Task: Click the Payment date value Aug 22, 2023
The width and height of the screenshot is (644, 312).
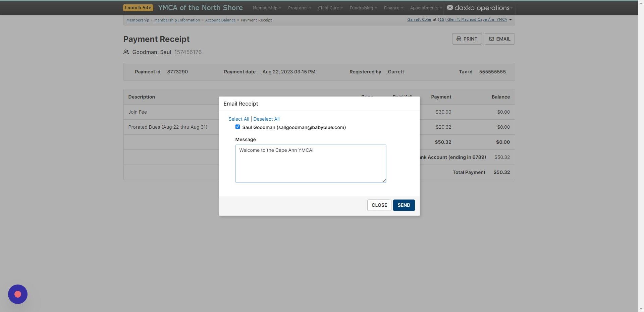Action: pos(289,72)
